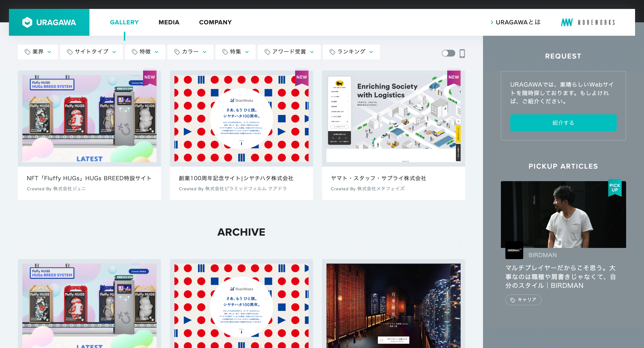
Task: Expand the ランキング filter chevron
Action: (x=371, y=52)
